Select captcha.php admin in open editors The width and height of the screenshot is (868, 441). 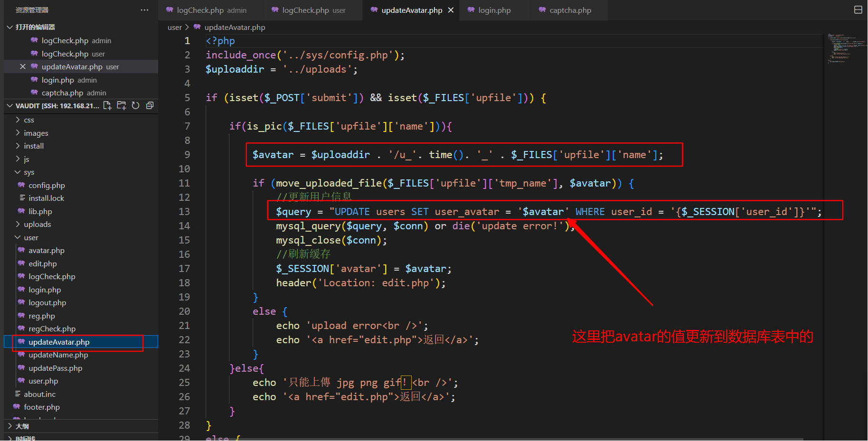(x=81, y=93)
